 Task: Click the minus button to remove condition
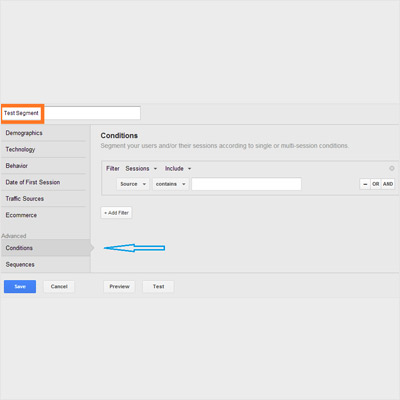(x=365, y=184)
